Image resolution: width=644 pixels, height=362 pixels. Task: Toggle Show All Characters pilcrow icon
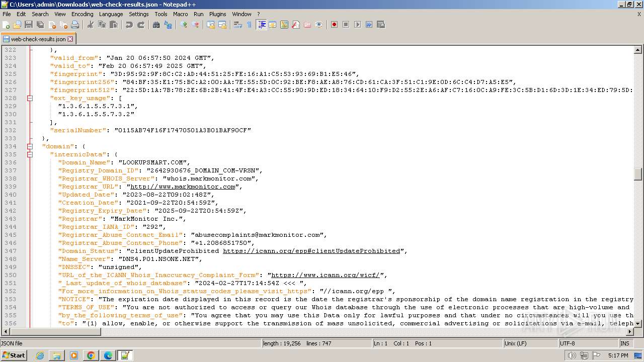click(x=250, y=25)
